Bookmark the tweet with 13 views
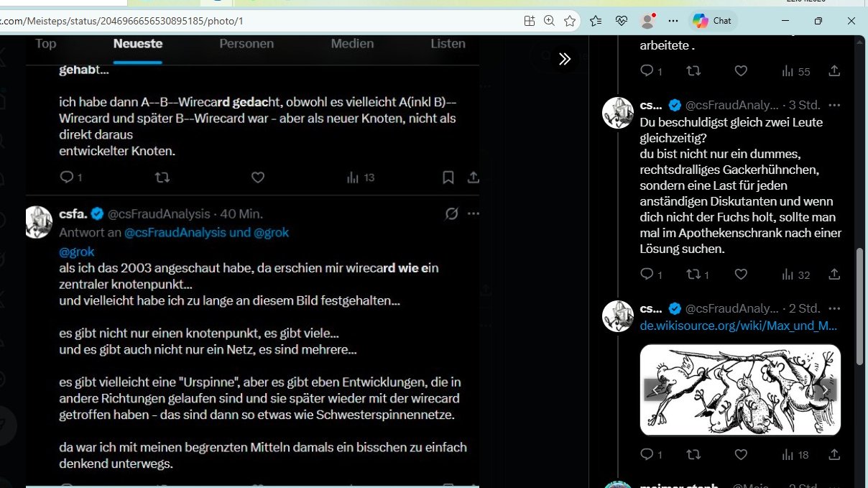This screenshot has height=488, width=868. pos(448,177)
